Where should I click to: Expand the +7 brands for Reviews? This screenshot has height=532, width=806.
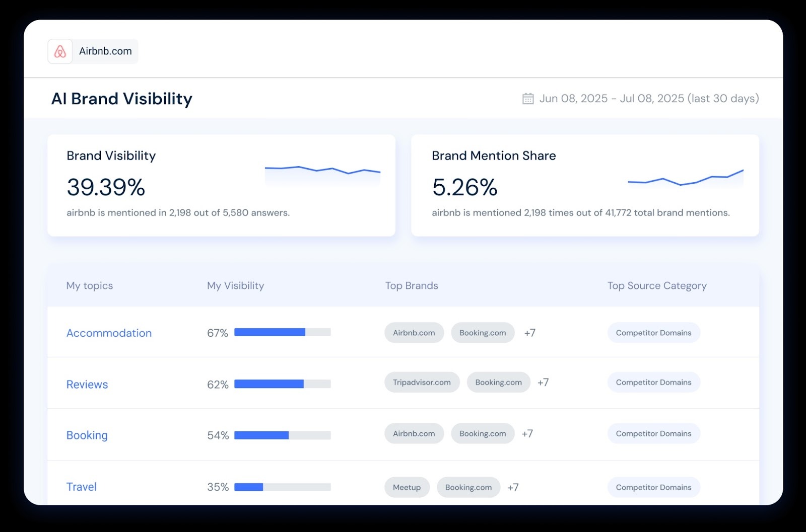pos(544,382)
